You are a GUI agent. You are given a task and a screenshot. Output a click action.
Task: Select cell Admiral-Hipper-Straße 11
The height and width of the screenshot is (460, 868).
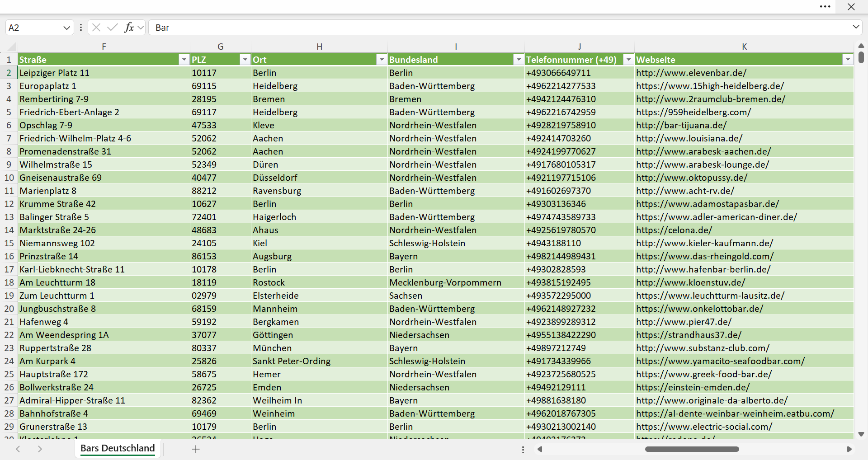pyautogui.click(x=104, y=400)
